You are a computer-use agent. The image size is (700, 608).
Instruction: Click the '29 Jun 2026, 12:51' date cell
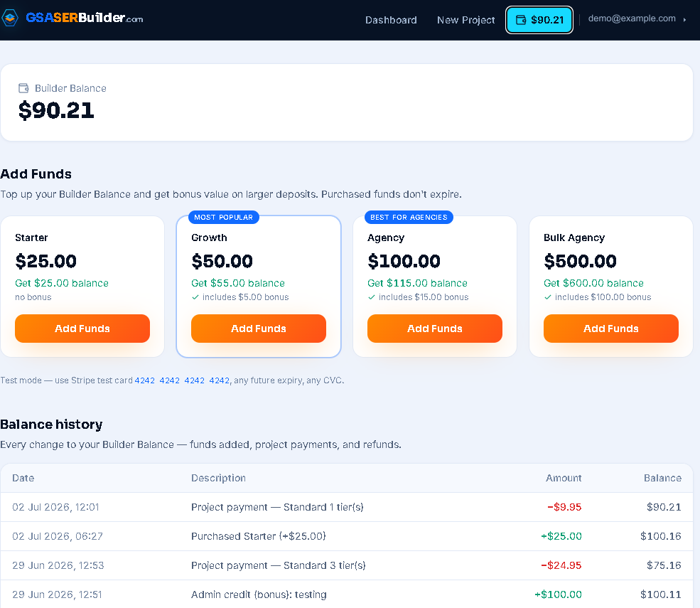coord(57,594)
